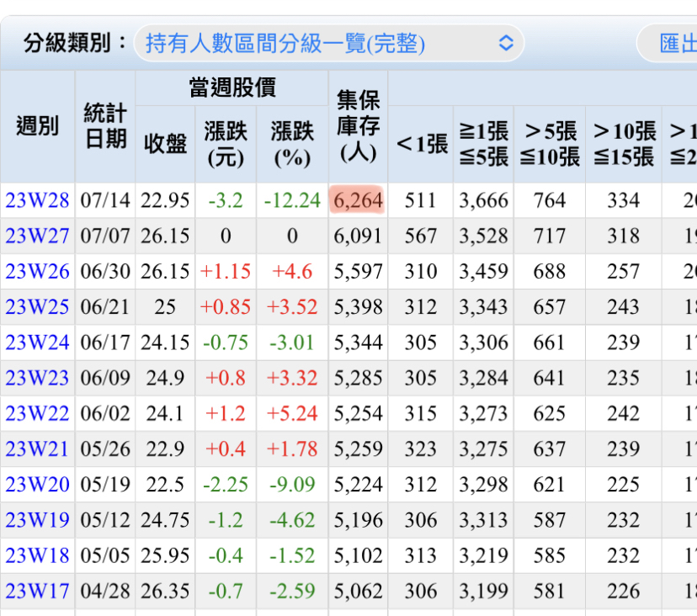
Task: Select closing price 22.95
Action: (165, 200)
